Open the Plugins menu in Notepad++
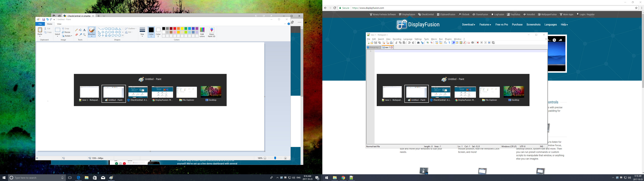The width and height of the screenshot is (644, 181). pos(448,39)
